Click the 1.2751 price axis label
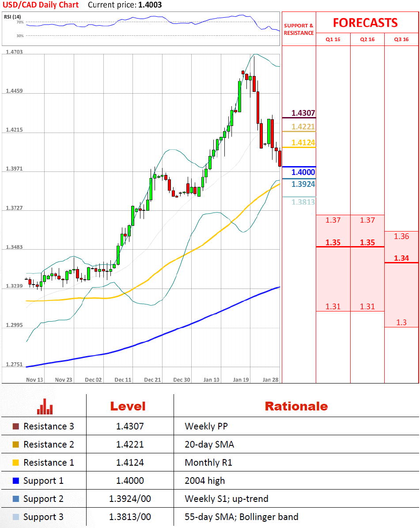420x528 pixels. tap(14, 365)
